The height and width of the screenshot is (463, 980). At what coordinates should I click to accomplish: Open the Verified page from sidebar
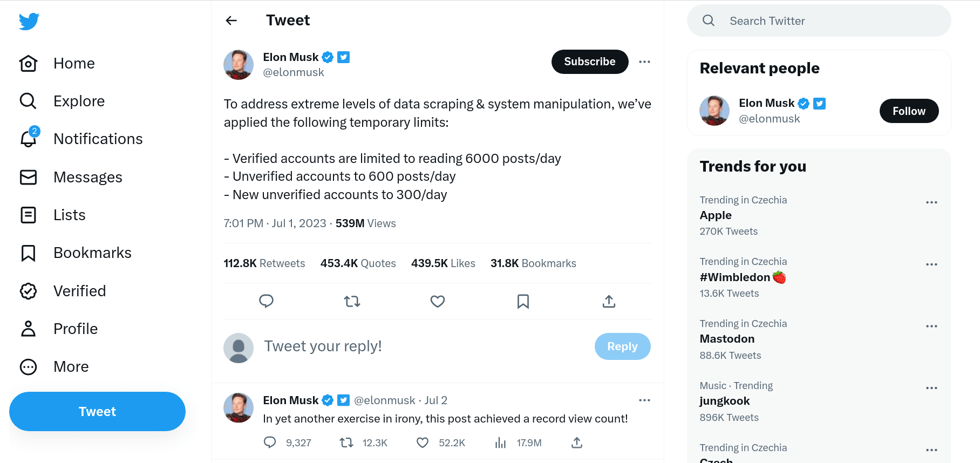click(x=79, y=291)
